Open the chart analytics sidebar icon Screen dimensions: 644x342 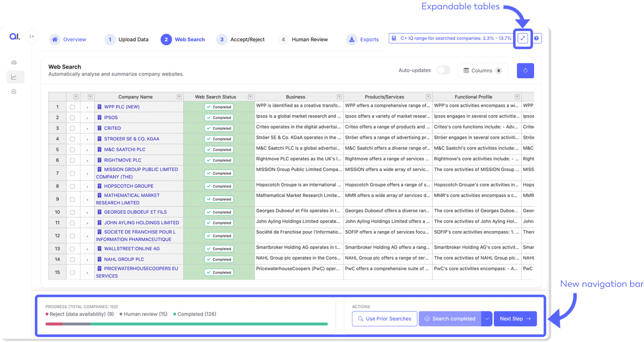[x=14, y=77]
